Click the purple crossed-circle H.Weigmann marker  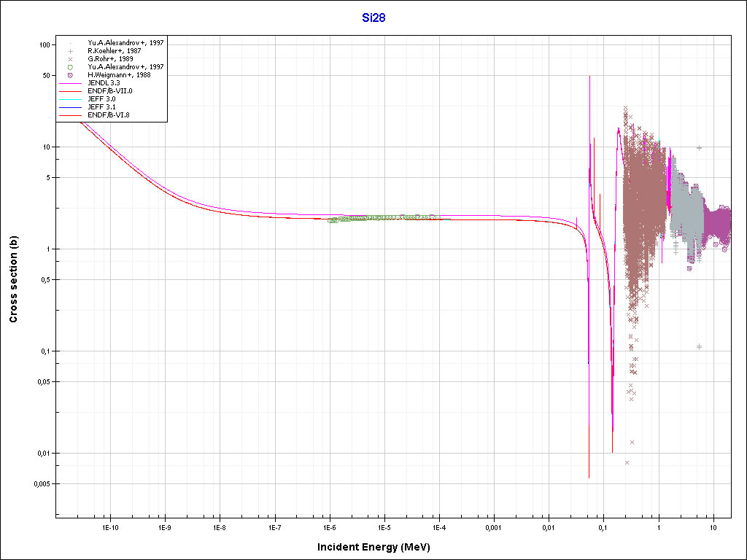(71, 75)
